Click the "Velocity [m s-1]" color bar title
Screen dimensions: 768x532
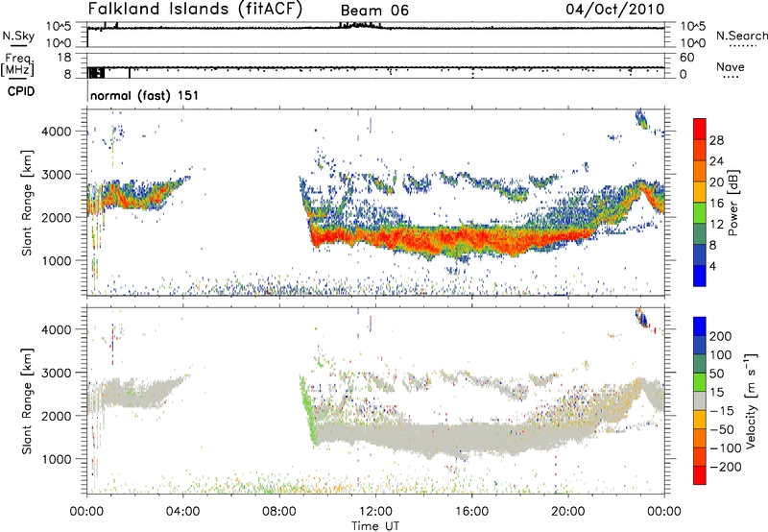click(751, 400)
